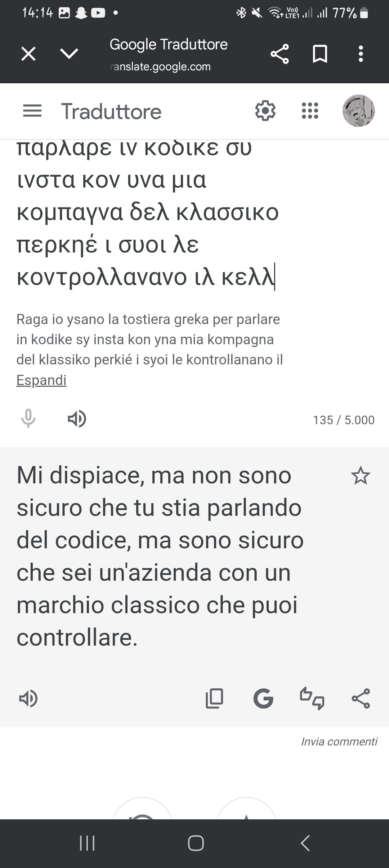Open the hamburger main menu
The width and height of the screenshot is (389, 868).
[x=32, y=111]
